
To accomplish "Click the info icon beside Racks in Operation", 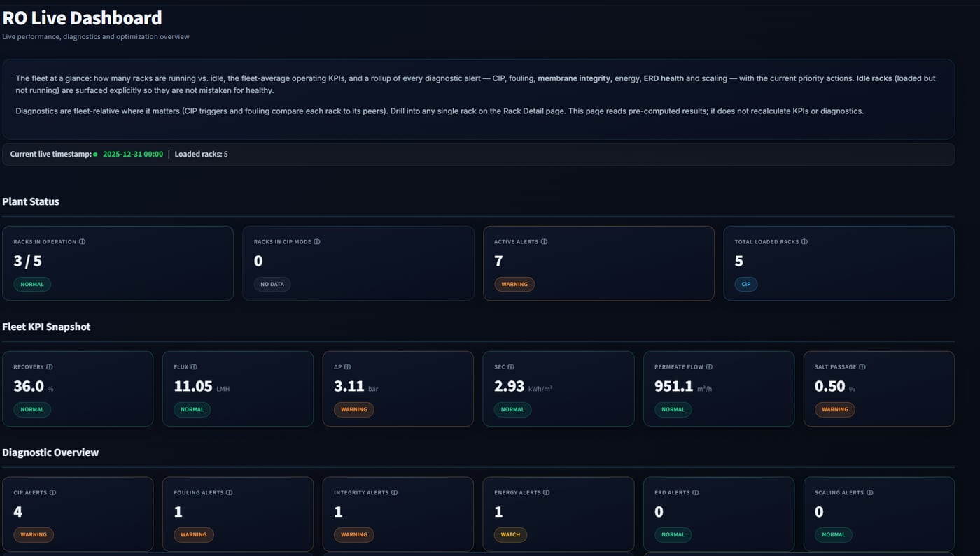I will [x=82, y=242].
